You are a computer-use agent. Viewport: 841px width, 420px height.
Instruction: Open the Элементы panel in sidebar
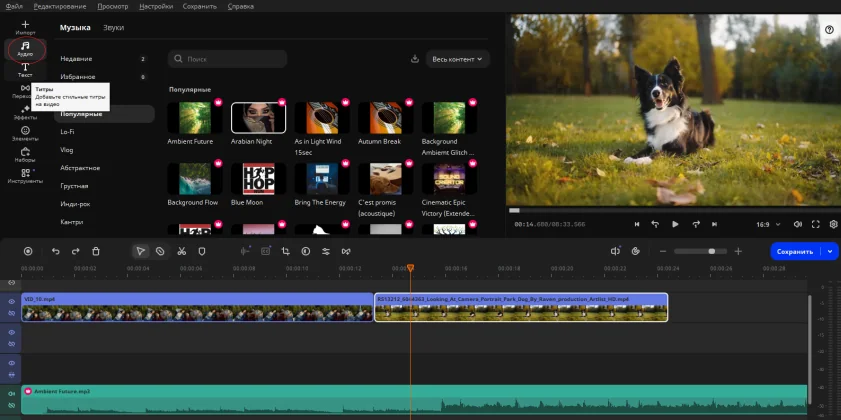click(25, 132)
